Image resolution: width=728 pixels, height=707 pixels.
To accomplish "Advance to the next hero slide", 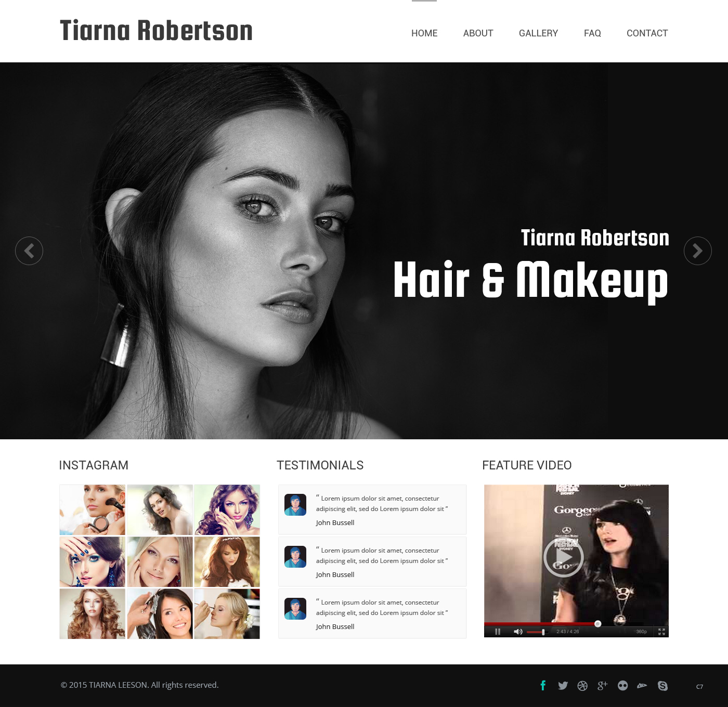I will tap(698, 251).
